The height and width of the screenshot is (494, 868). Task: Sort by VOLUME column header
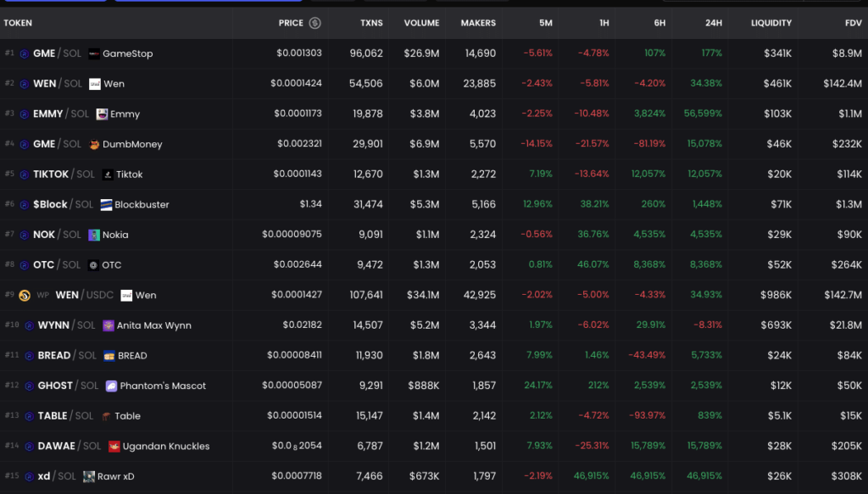coord(421,23)
